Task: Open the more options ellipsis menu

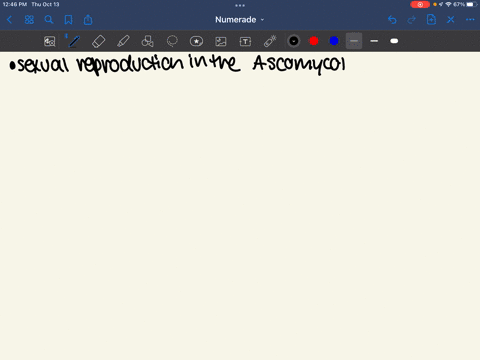Action: (470, 20)
